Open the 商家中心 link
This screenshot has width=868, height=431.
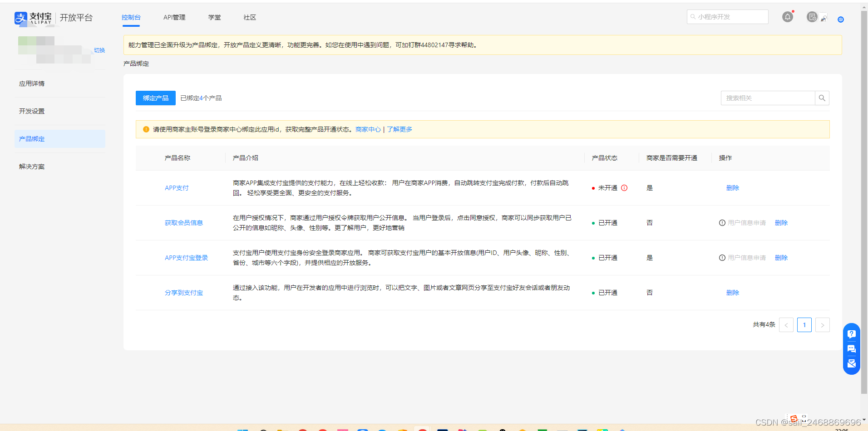pos(368,129)
